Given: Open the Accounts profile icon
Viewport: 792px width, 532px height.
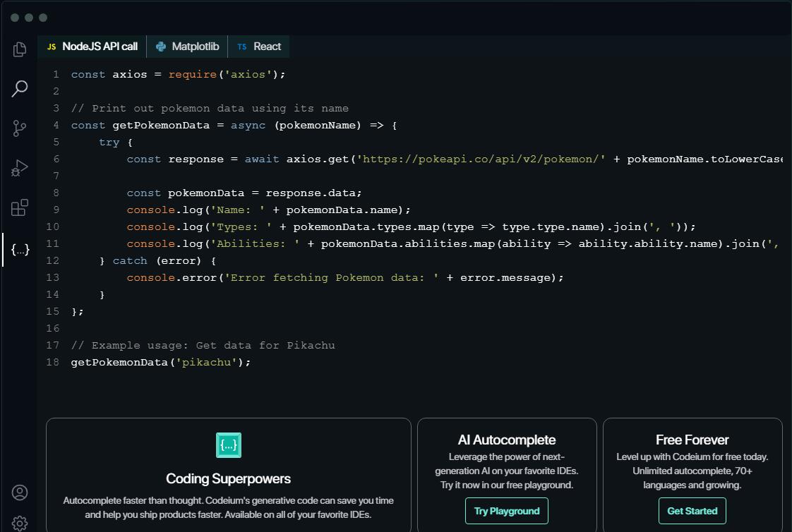Looking at the screenshot, I should coord(20,492).
